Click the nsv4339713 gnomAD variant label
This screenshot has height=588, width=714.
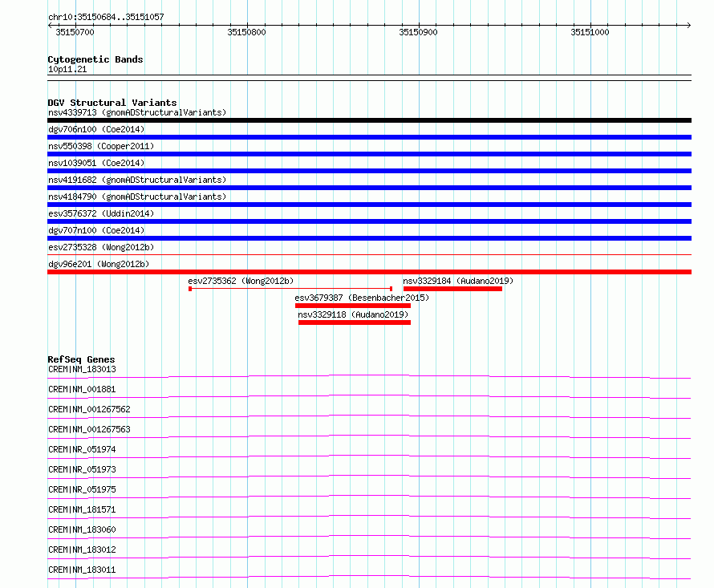pos(137,112)
